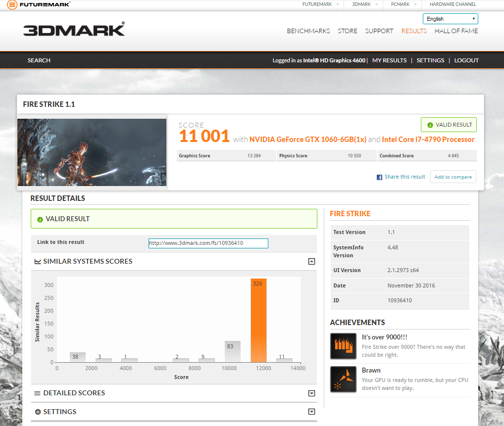
Task: Click the FIRE STRIKE 1.1 heading
Action: (49, 104)
